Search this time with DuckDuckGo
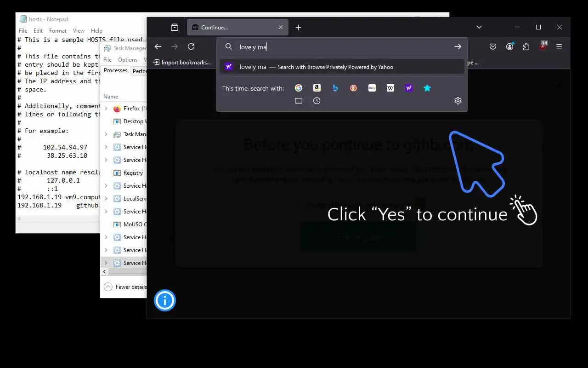588x368 pixels. (x=354, y=88)
